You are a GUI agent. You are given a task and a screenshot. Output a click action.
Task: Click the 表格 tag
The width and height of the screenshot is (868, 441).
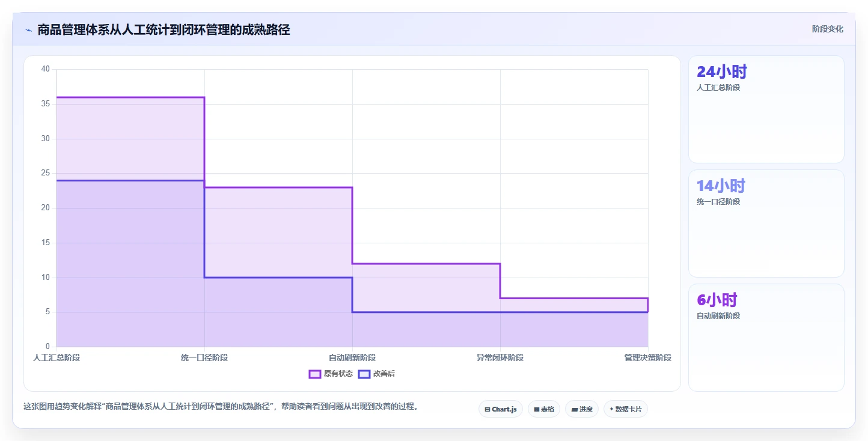click(544, 409)
